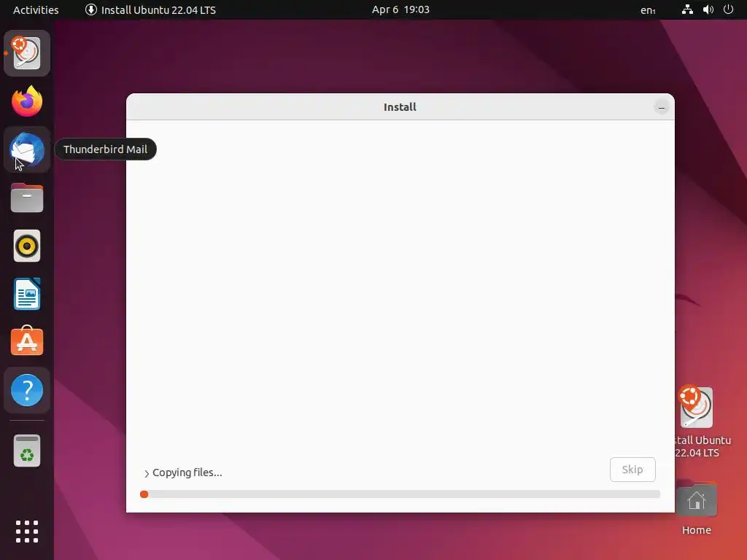Minimize the Install window
The image size is (747, 560).
661,108
